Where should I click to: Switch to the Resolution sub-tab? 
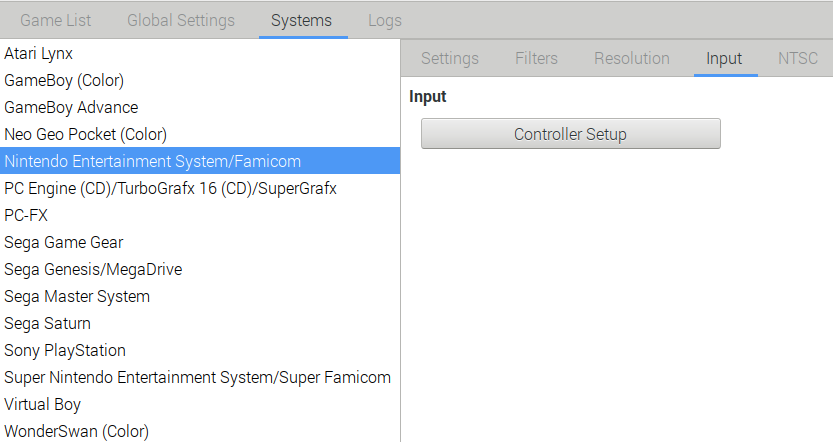pyautogui.click(x=632, y=58)
